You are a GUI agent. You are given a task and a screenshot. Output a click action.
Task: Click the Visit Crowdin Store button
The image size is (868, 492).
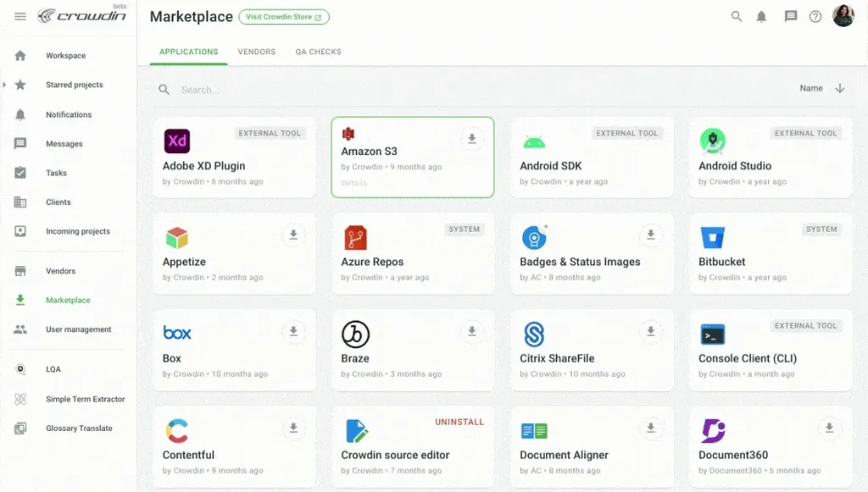(x=283, y=16)
